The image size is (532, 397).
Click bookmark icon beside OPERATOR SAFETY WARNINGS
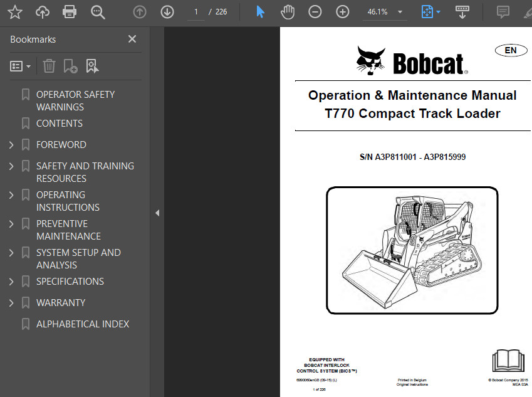point(26,95)
